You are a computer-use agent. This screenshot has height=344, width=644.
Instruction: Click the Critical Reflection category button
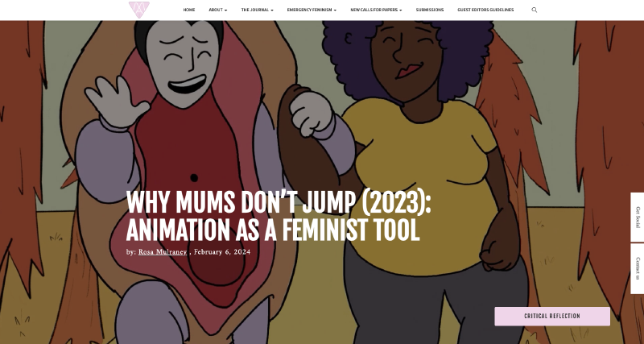click(552, 316)
